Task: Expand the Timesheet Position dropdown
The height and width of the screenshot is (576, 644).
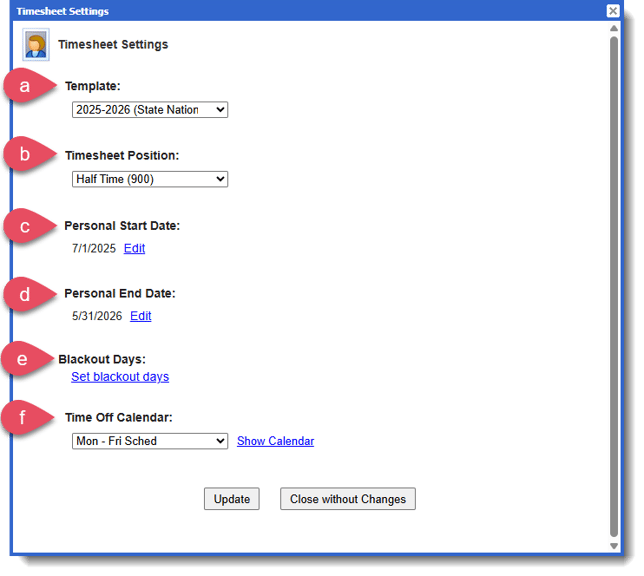Action: (150, 179)
